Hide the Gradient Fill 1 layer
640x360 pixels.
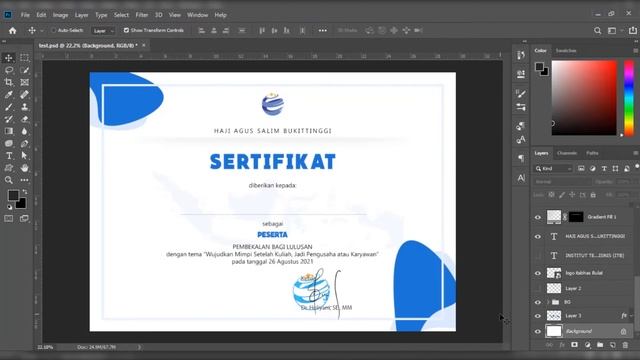click(538, 217)
